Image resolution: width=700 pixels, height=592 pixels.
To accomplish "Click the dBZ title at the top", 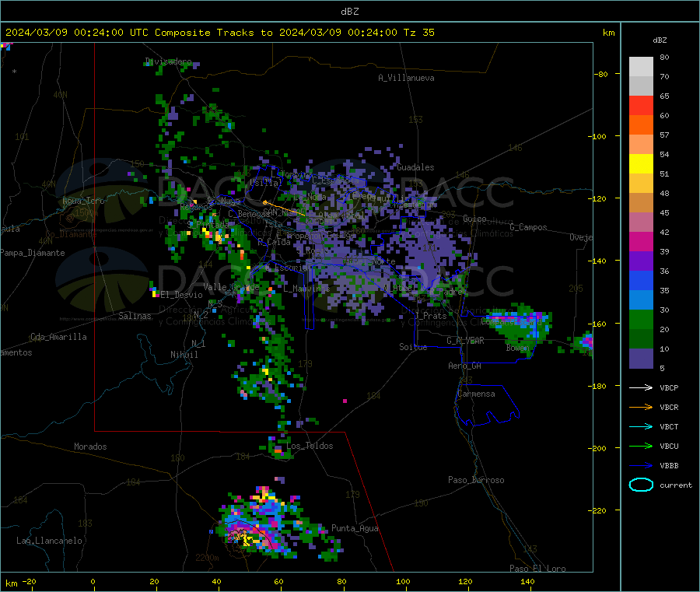I will click(349, 12).
